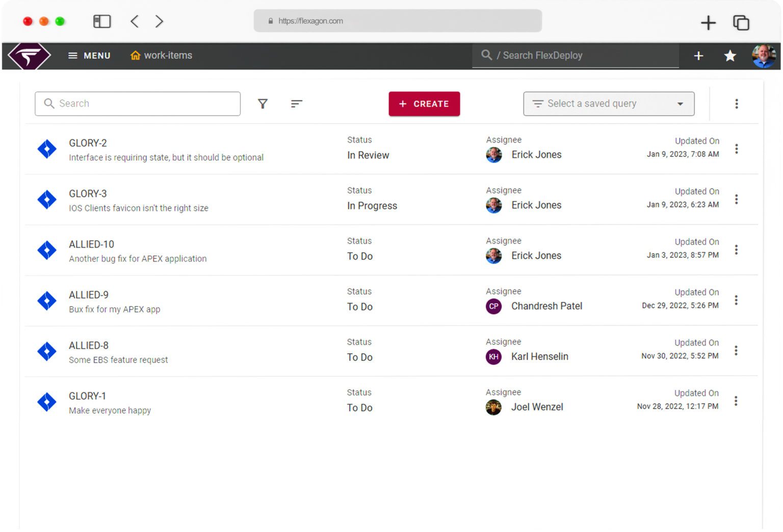
Task: Open the favorites star in the navbar
Action: point(730,56)
